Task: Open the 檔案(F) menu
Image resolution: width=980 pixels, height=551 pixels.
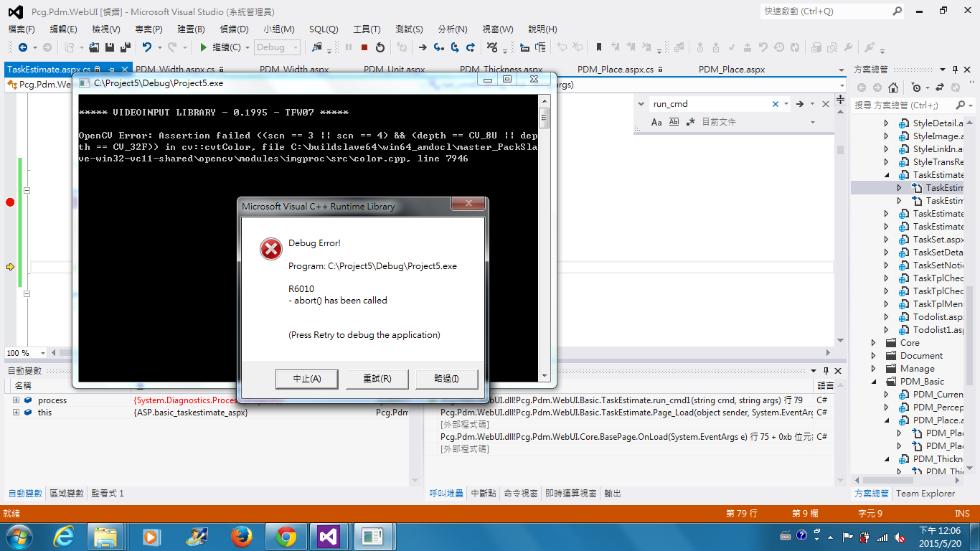Action: coord(22,29)
